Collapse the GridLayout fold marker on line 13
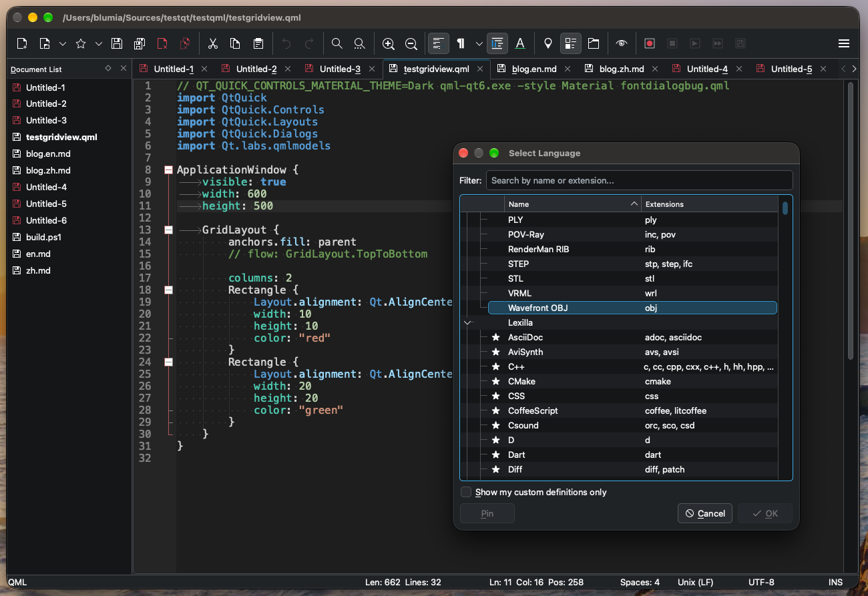The height and width of the screenshot is (596, 868). coord(168,230)
